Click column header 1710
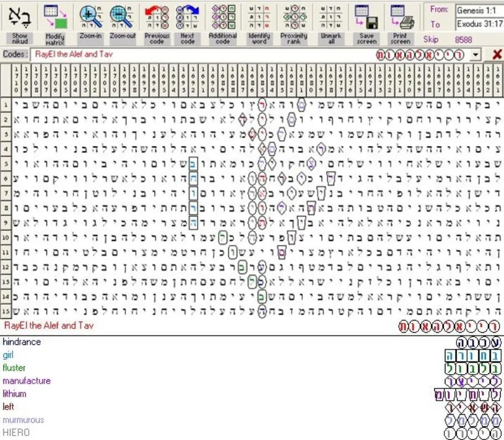504x440 pixels. coord(17,80)
